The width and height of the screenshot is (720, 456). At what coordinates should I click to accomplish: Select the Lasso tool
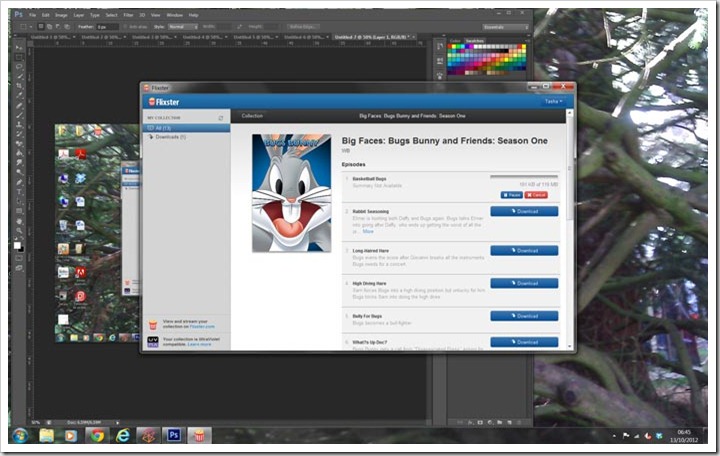pyautogui.click(x=19, y=67)
